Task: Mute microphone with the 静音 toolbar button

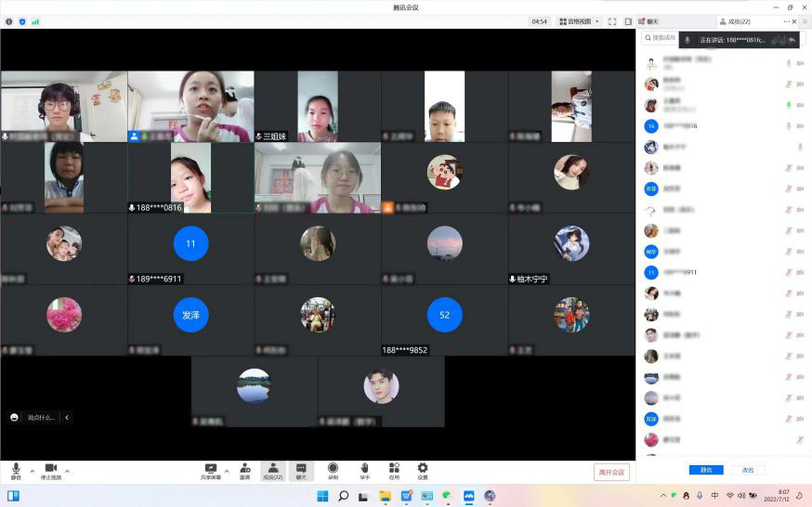Action: pyautogui.click(x=16, y=471)
